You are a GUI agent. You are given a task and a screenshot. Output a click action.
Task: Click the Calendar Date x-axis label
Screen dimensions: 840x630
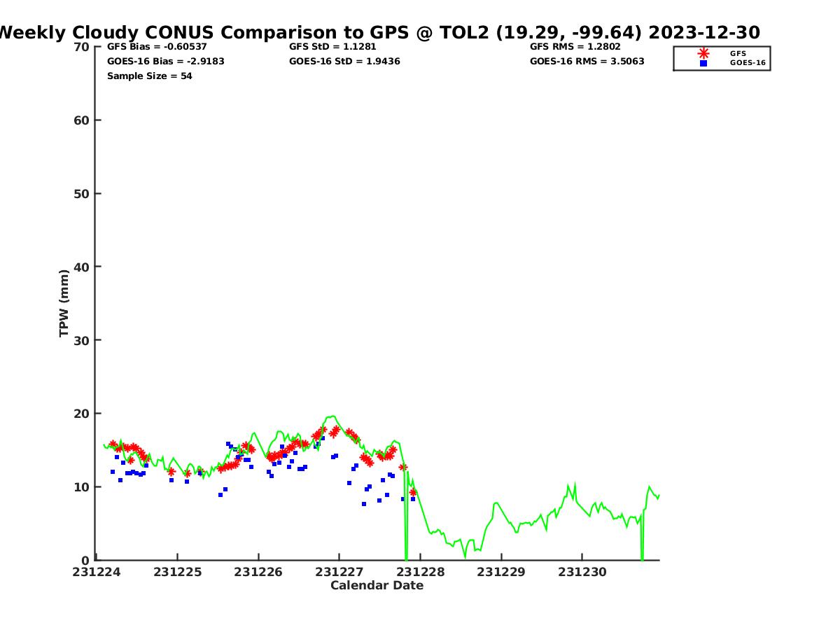click(x=377, y=586)
